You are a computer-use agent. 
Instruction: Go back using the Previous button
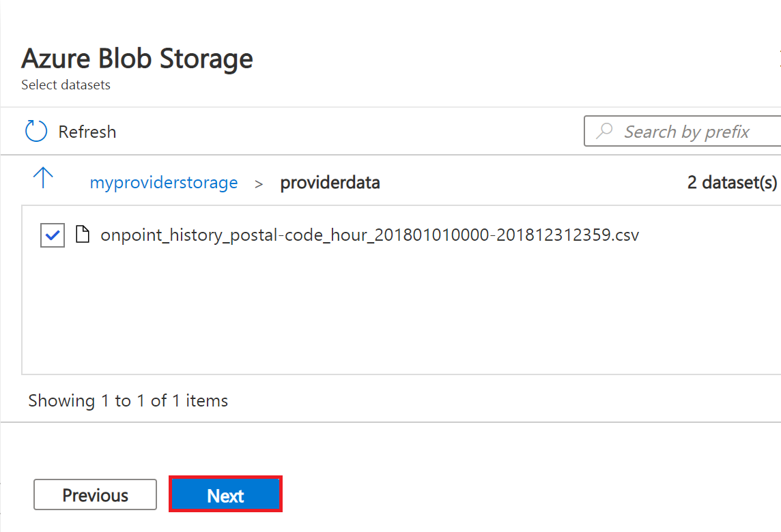[95, 495]
